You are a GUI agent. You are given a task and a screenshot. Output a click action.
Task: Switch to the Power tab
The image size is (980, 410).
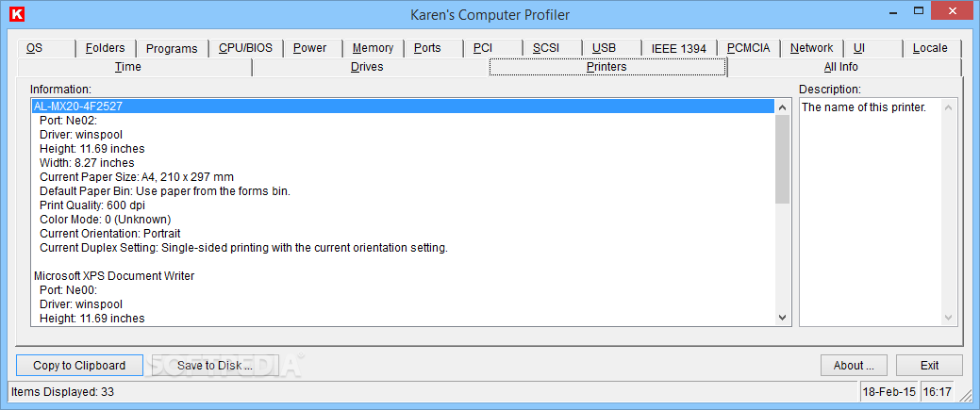pos(313,48)
